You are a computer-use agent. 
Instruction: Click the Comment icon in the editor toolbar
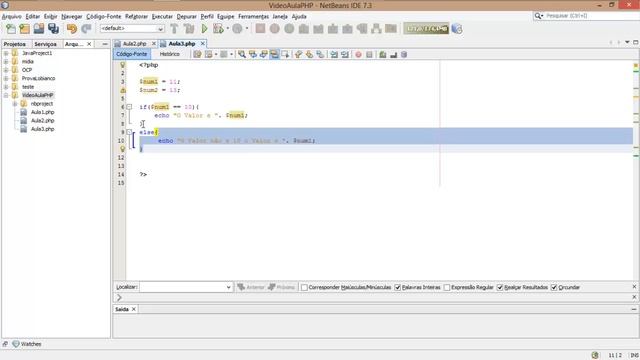(383, 54)
